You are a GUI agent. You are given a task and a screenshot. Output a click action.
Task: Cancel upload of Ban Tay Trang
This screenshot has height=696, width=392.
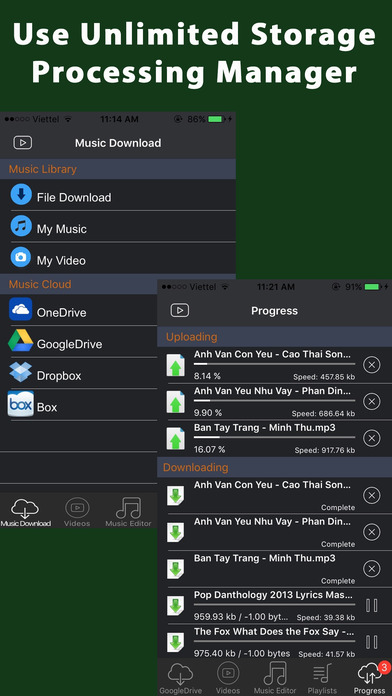pos(372,439)
